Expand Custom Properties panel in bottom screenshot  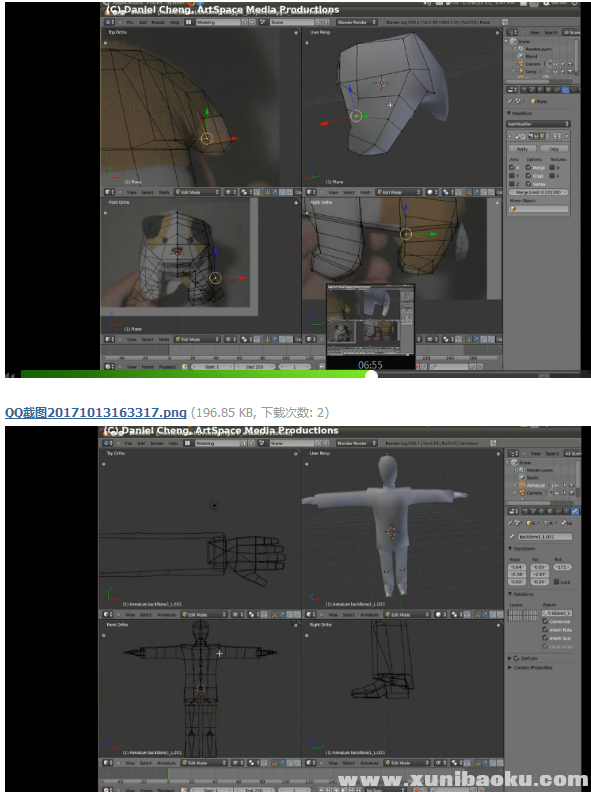(510, 667)
